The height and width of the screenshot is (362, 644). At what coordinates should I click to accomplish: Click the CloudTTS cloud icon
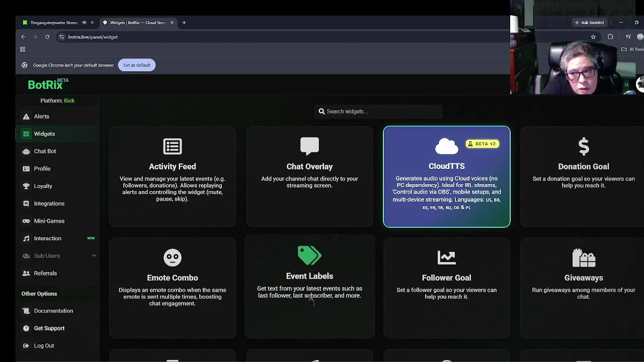coord(446,146)
